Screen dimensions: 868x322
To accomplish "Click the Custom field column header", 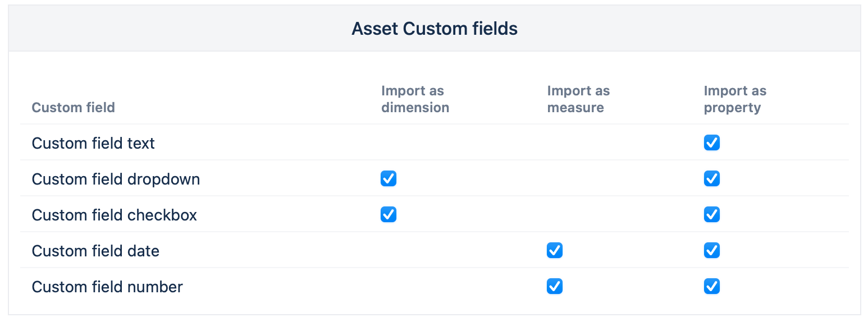I will [73, 108].
